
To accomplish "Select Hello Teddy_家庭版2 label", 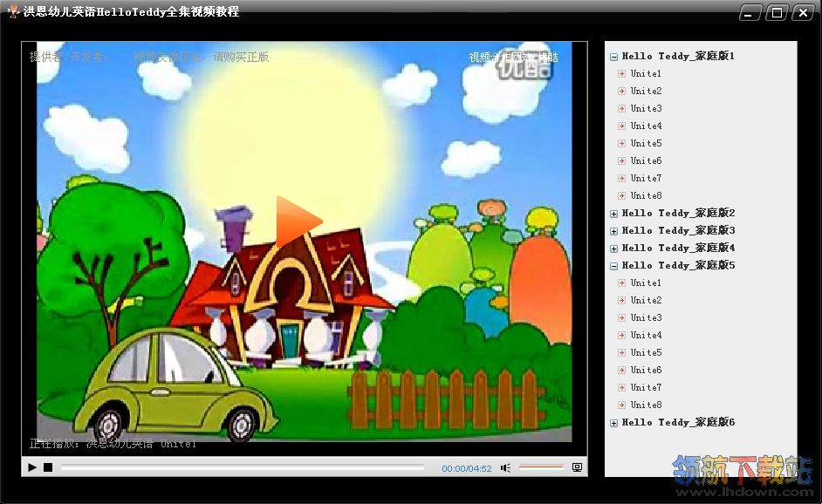I will (678, 214).
